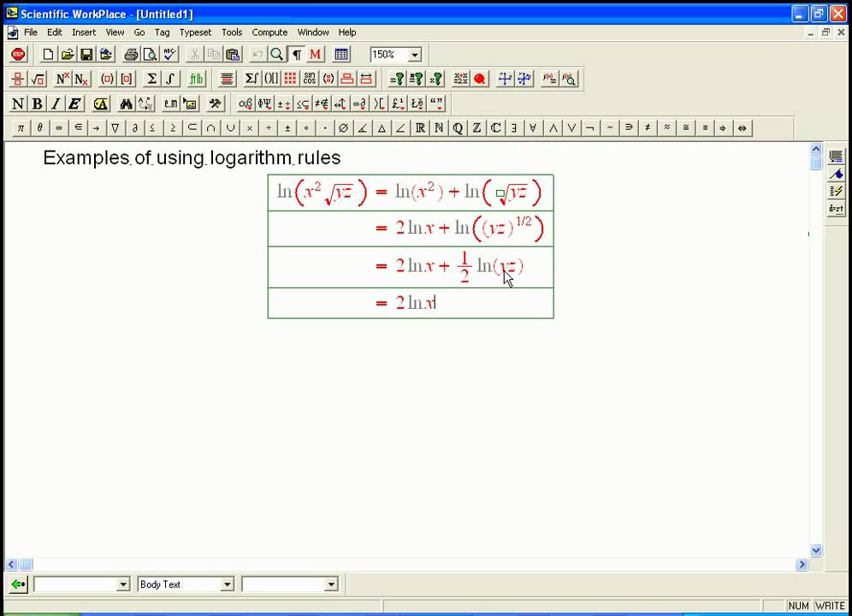Screen dimensions: 852x616
Task: Create a new document
Action: 49,55
